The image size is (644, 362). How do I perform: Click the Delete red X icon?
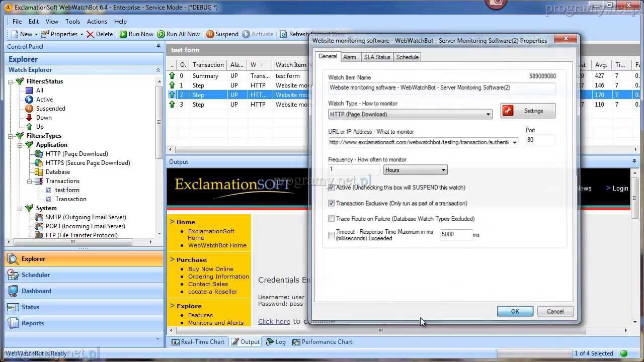(x=91, y=34)
